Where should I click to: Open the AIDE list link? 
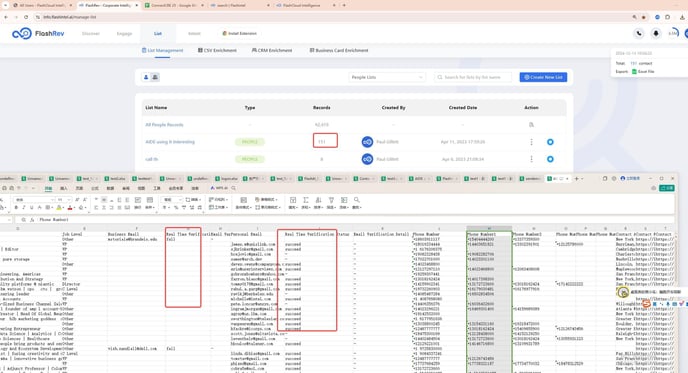pos(170,142)
